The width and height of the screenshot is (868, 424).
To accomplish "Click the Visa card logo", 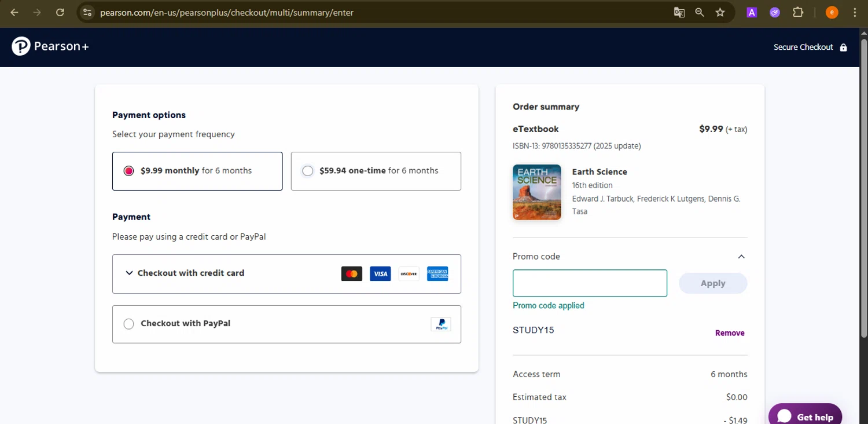I will click(380, 274).
